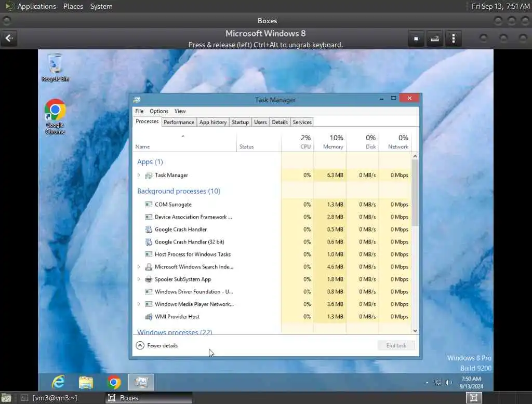
Task: Collapse view with Fewer details
Action: tap(157, 345)
